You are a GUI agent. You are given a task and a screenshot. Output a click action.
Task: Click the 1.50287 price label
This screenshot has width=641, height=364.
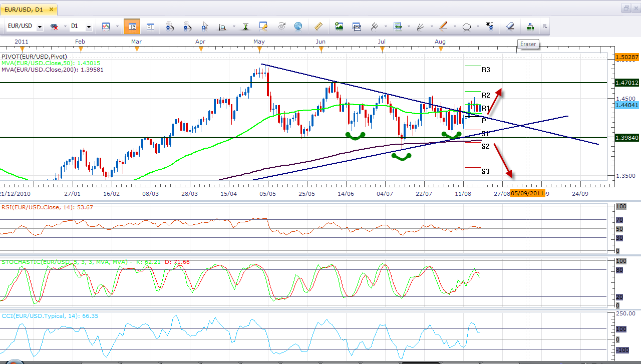coord(626,58)
